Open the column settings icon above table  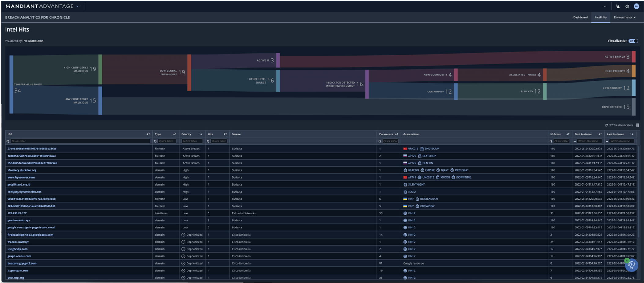pyautogui.click(x=638, y=125)
